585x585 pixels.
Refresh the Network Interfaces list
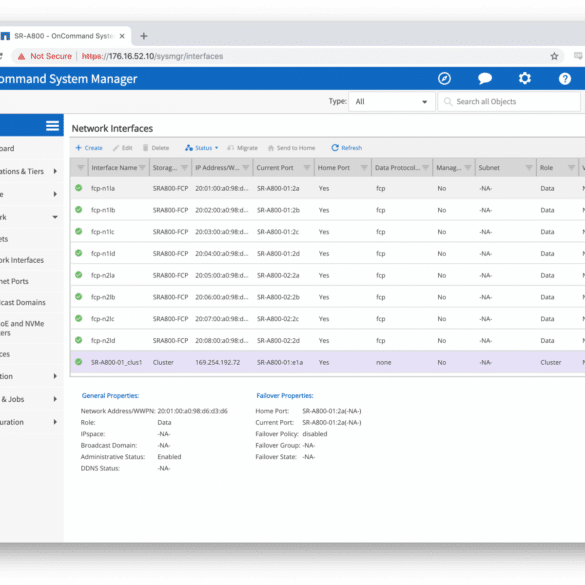coord(347,148)
